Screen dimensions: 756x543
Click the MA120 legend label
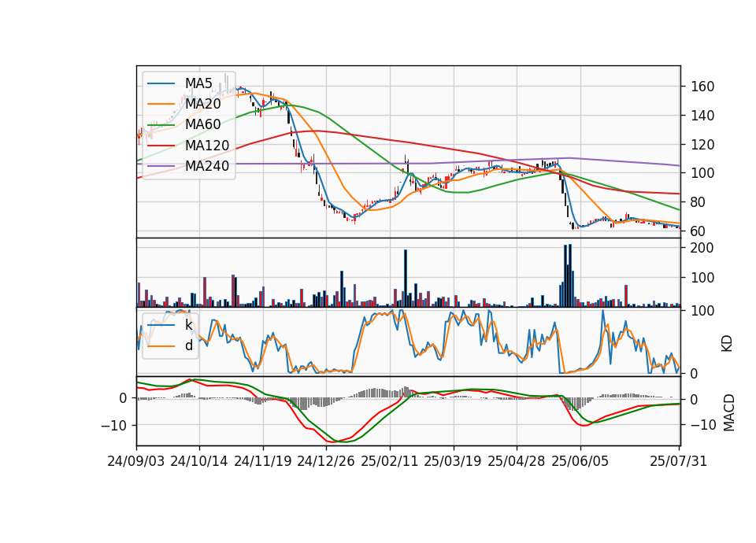coord(207,146)
